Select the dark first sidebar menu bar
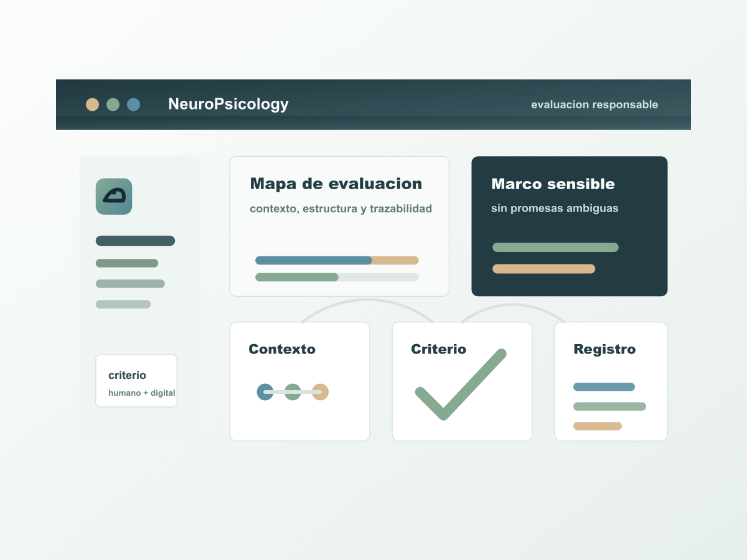 click(135, 241)
